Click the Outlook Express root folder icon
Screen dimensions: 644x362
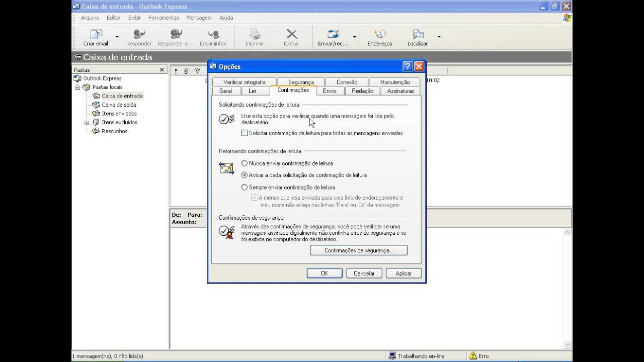[x=77, y=78]
